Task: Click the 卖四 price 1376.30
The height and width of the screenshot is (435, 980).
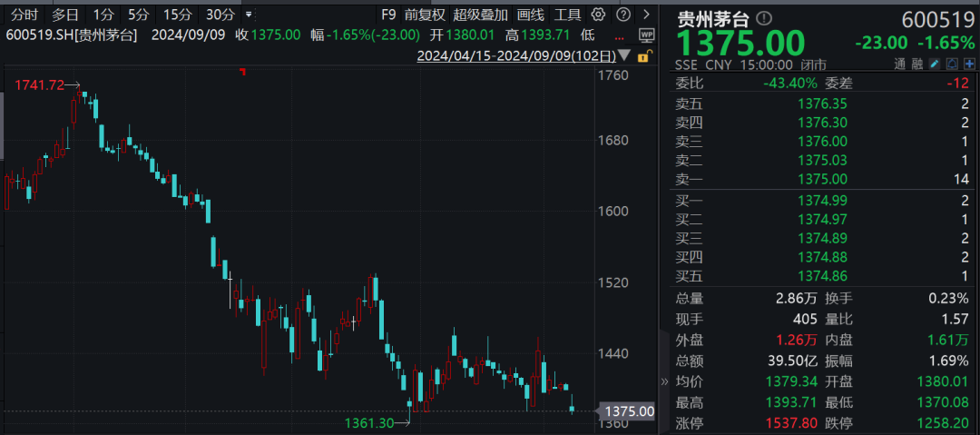Action: (x=822, y=123)
